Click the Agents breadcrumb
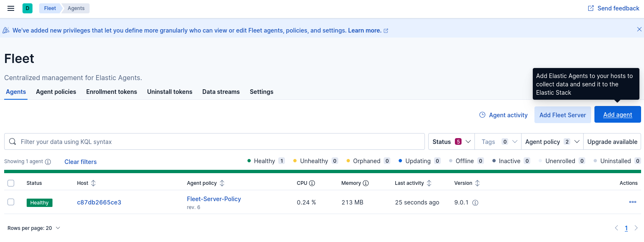The width and height of the screenshot is (644, 242). coord(76,8)
